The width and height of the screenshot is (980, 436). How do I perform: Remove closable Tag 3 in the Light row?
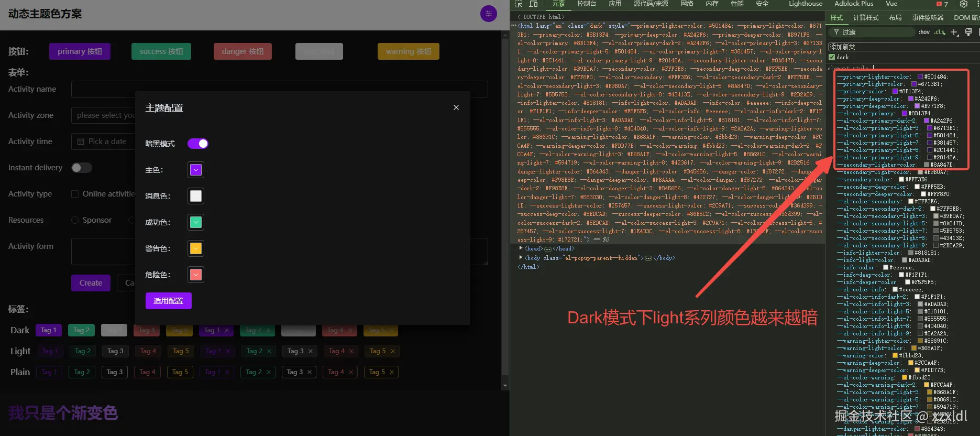pos(311,351)
